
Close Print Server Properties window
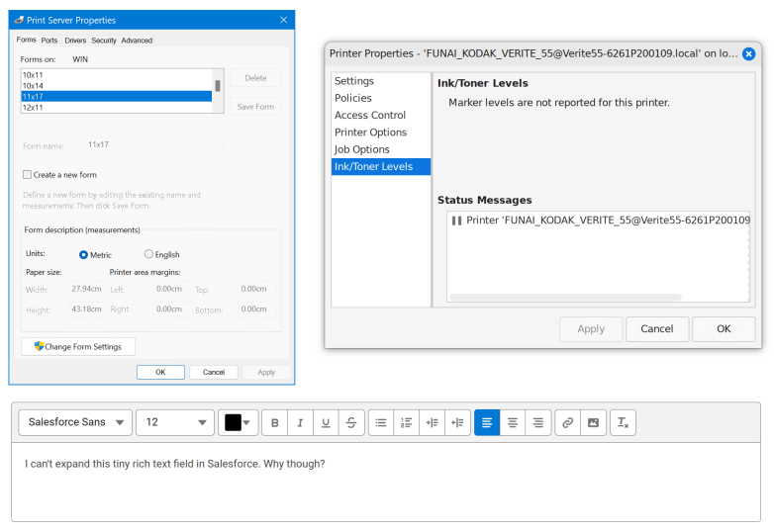(284, 20)
